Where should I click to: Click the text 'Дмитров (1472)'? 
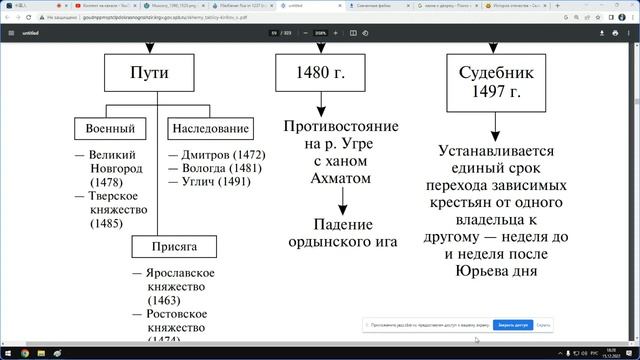[223, 155]
